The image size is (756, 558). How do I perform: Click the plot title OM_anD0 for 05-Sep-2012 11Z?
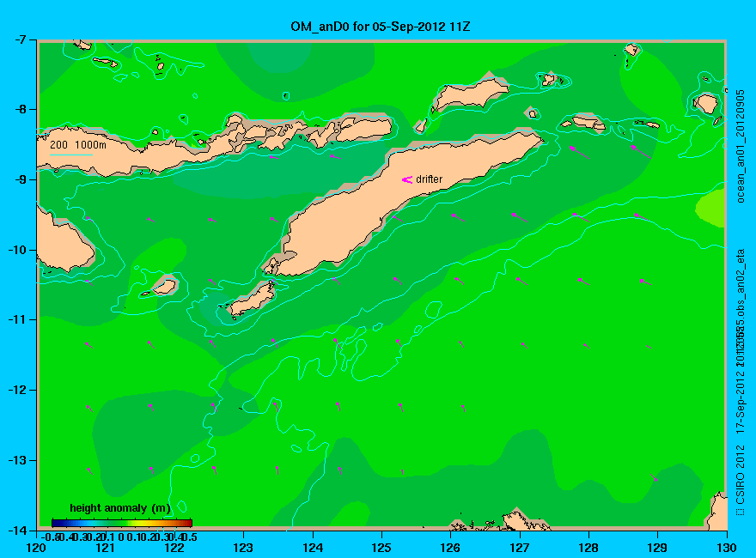coord(380,27)
